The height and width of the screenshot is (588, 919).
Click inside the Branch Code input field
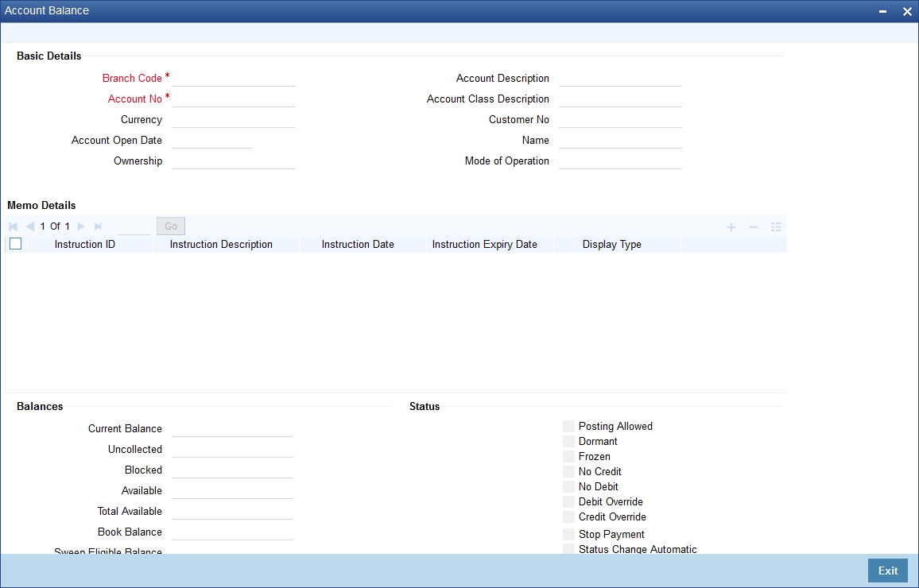pos(233,78)
